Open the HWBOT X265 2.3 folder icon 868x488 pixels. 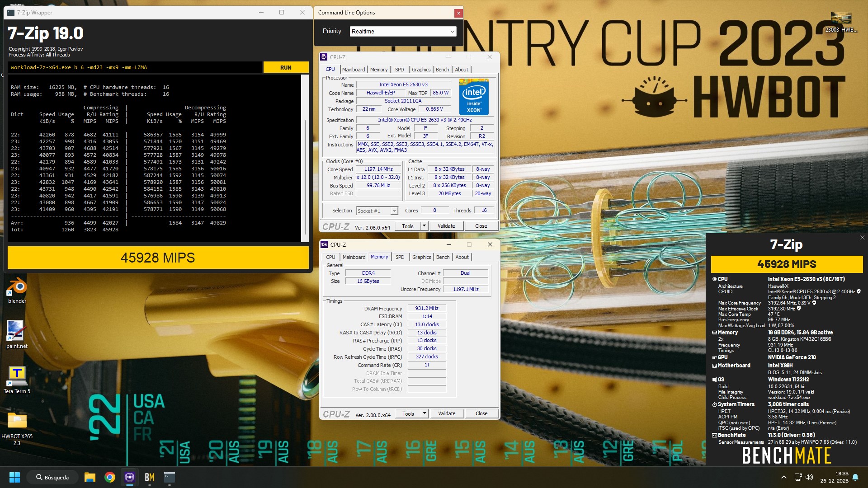(x=17, y=428)
